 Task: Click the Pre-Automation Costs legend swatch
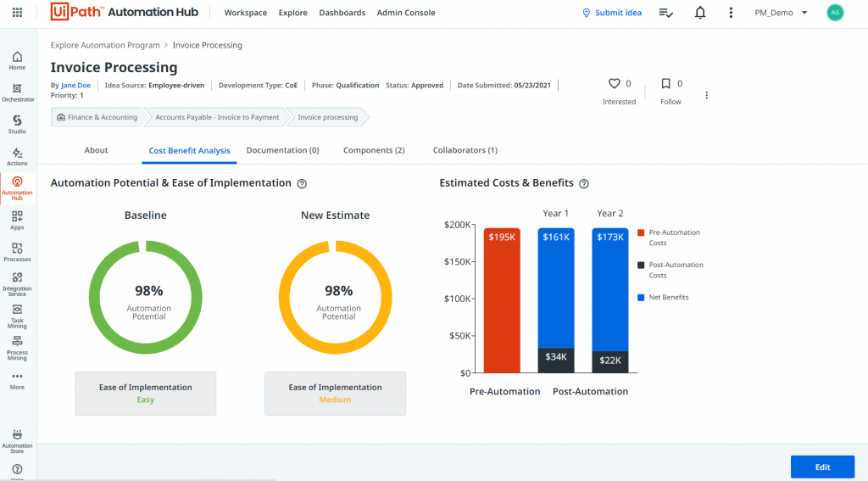click(x=641, y=232)
